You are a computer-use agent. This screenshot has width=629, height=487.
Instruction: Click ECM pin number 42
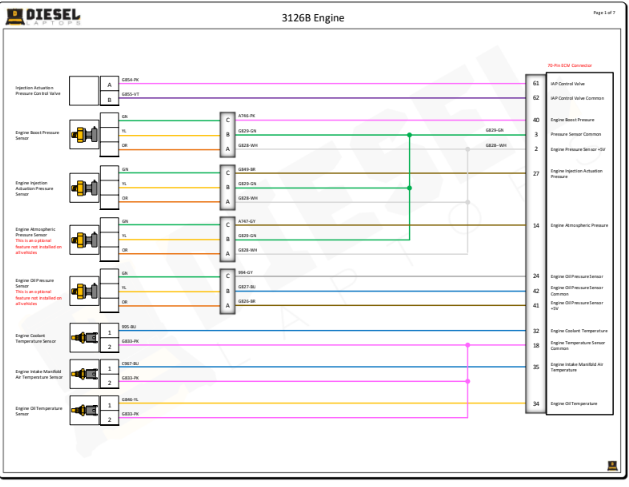[536, 291]
